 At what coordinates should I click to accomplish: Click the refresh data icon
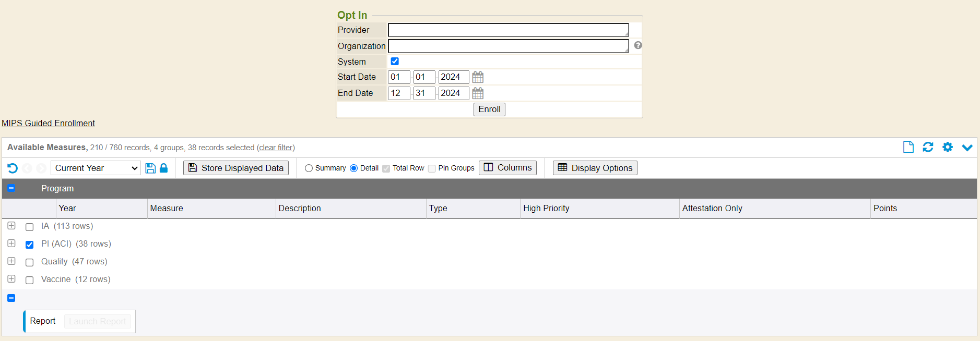coord(928,147)
